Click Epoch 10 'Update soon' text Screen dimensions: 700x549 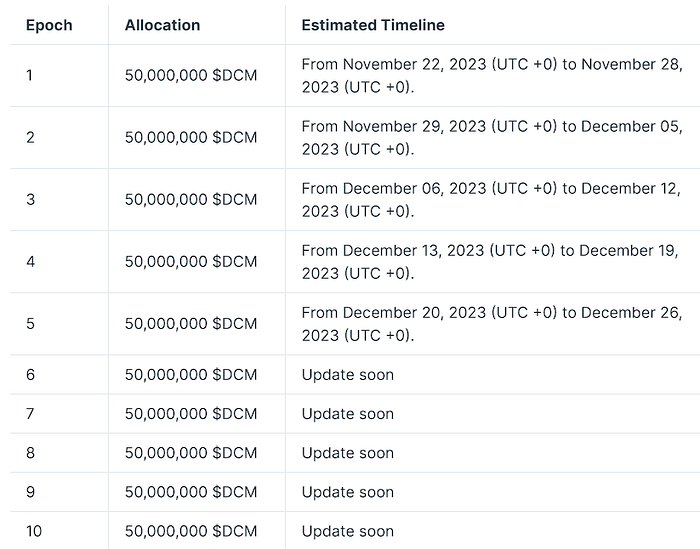click(x=348, y=531)
